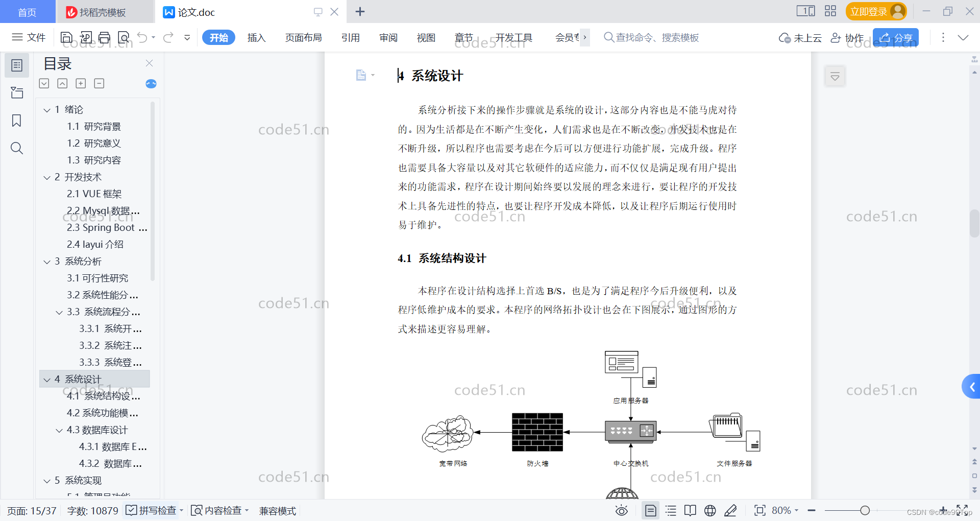This screenshot has height=521, width=980.
Task: Open the bookmarks panel in sidebar
Action: pyautogui.click(x=17, y=121)
